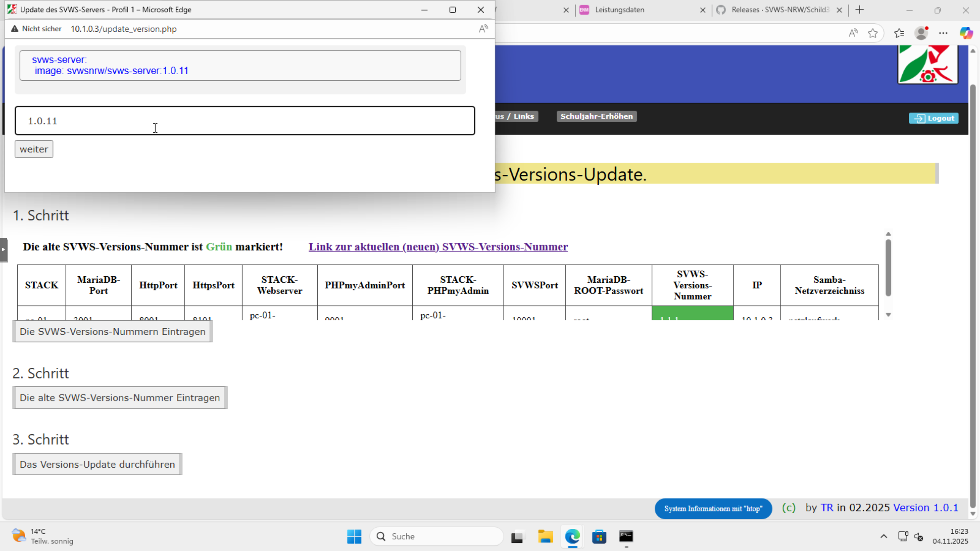Click the taskbar search box 'Suche'

point(436,536)
